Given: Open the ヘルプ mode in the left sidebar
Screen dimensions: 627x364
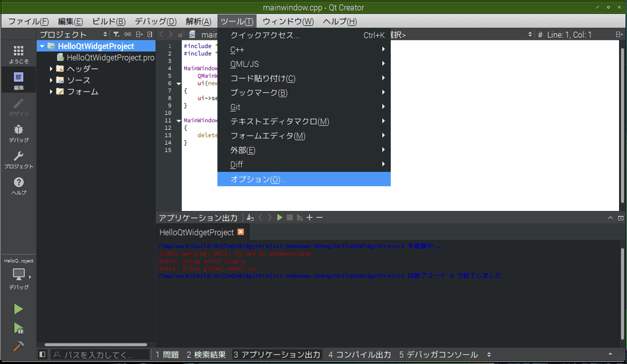Looking at the screenshot, I should (18, 186).
